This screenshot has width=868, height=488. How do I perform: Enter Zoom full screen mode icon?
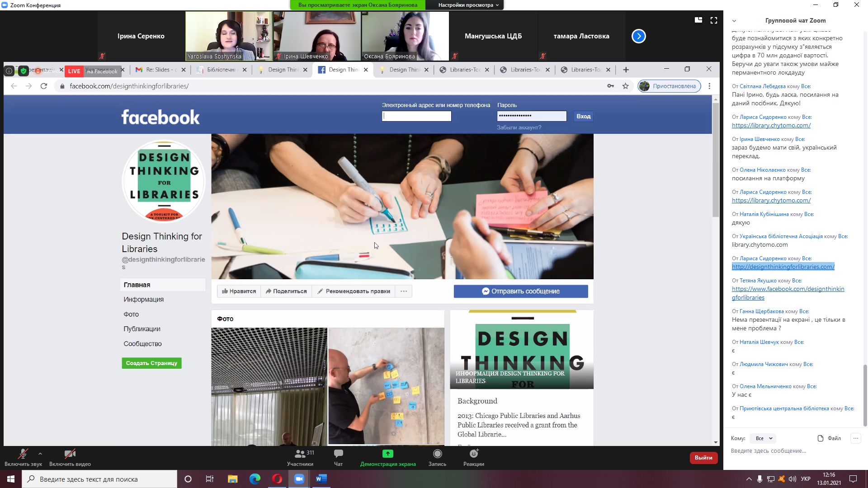(x=714, y=20)
